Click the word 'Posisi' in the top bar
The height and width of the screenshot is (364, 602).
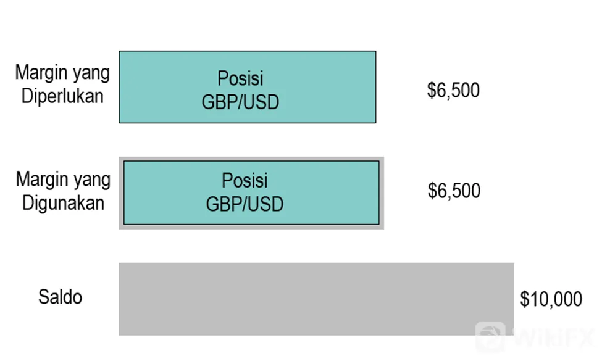pos(240,78)
